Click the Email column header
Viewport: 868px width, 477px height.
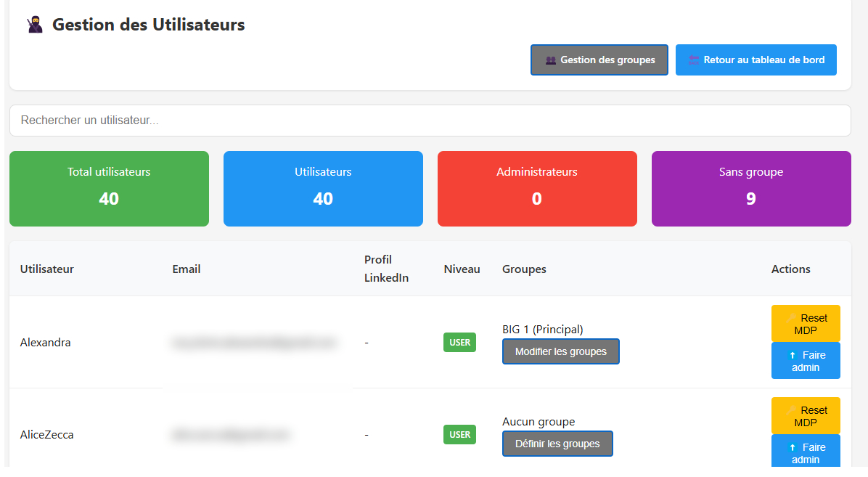point(187,269)
